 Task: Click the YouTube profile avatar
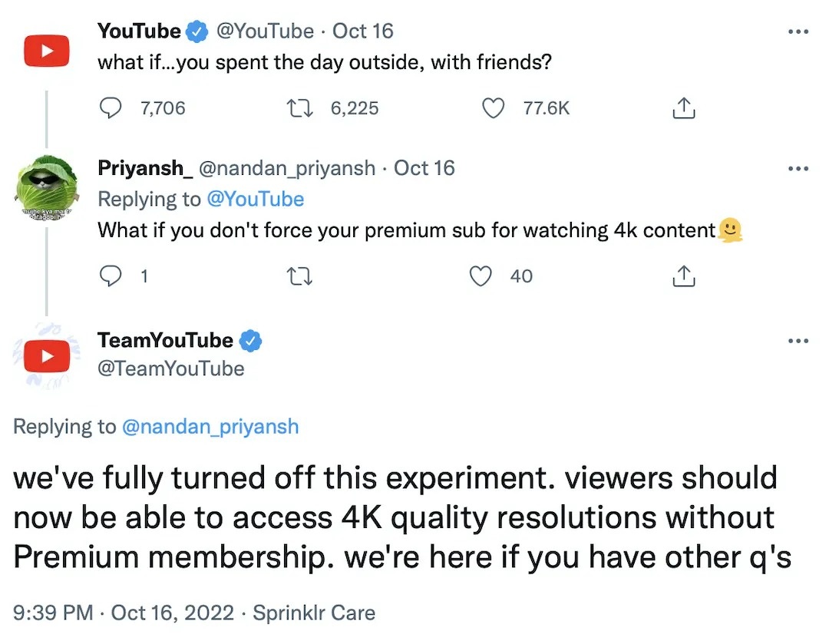tap(46, 51)
